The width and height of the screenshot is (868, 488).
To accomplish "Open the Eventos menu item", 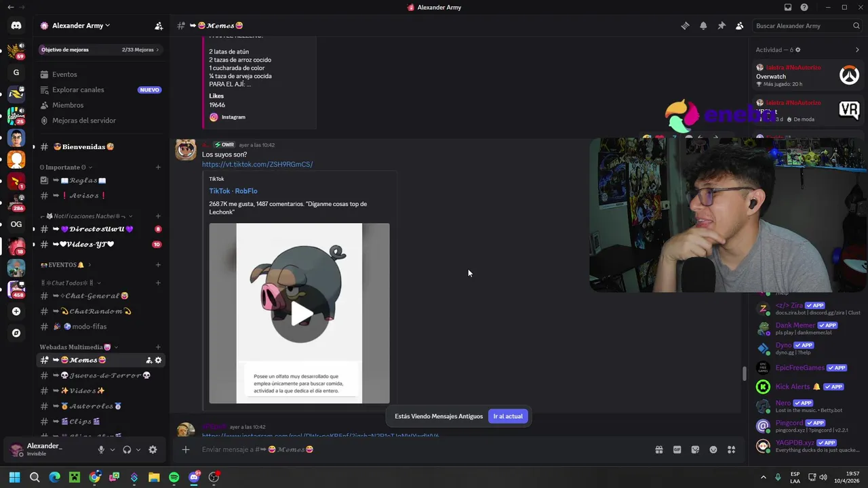I will click(101, 75).
